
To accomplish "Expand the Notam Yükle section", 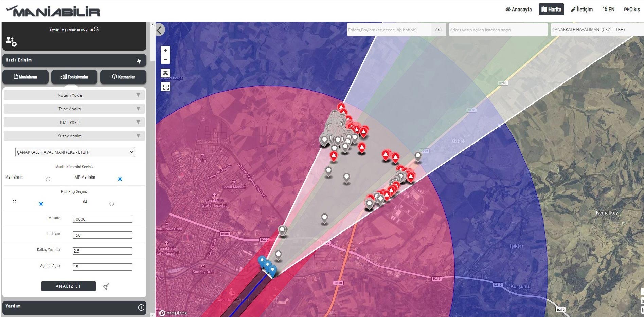I will [74, 95].
